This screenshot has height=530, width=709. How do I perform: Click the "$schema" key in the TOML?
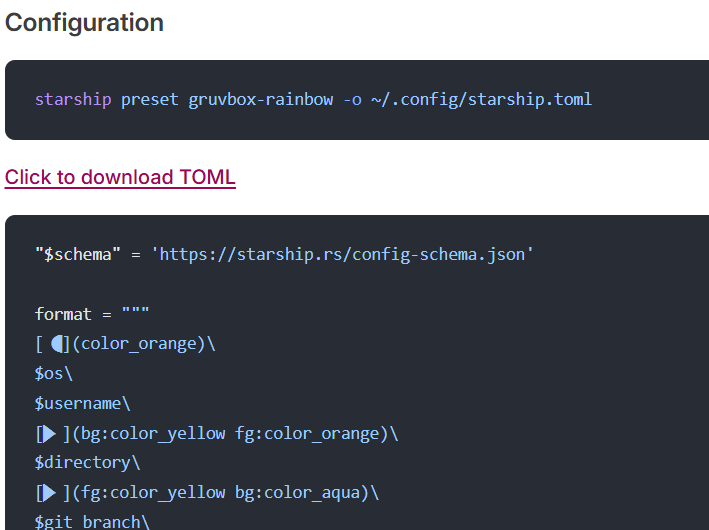(78, 254)
